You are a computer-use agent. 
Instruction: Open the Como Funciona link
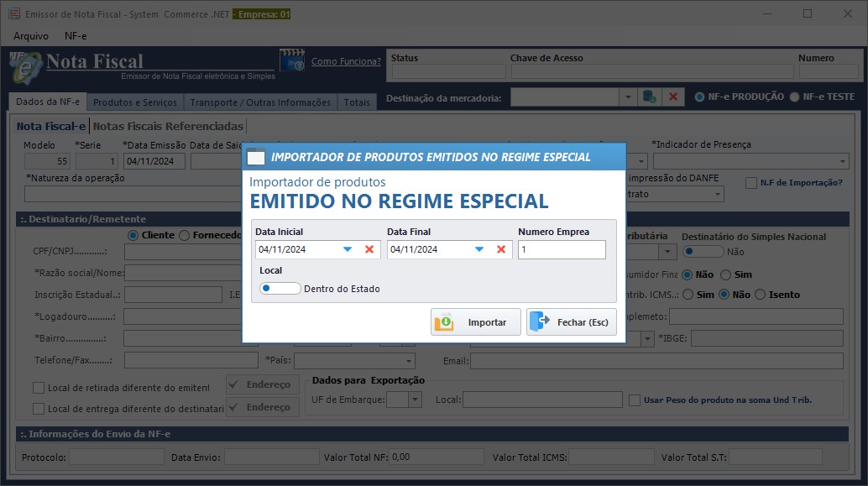click(x=346, y=61)
